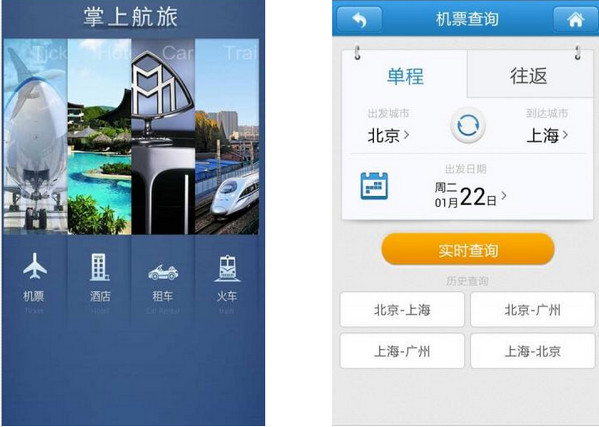Select the 租车 car rental icon
This screenshot has width=599, height=427.
tap(163, 272)
